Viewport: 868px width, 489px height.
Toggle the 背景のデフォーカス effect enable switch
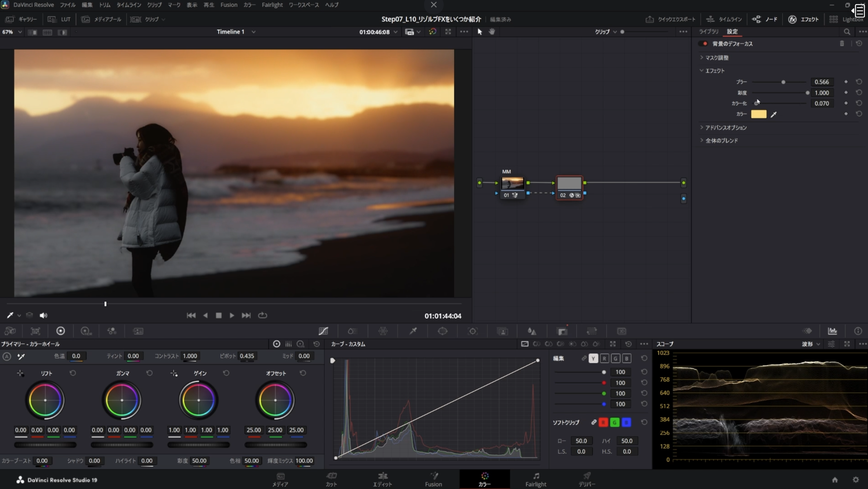click(703, 44)
